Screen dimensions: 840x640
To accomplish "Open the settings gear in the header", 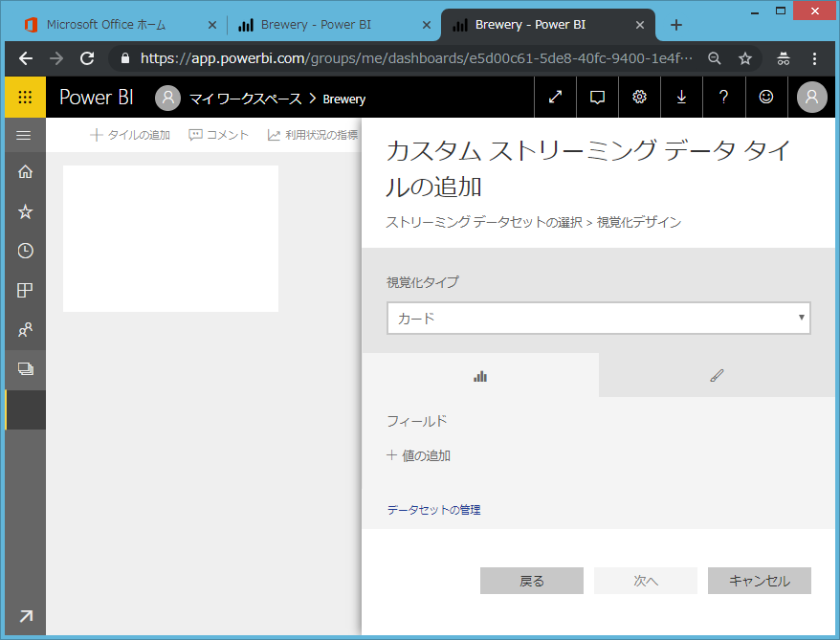I will coord(639,97).
